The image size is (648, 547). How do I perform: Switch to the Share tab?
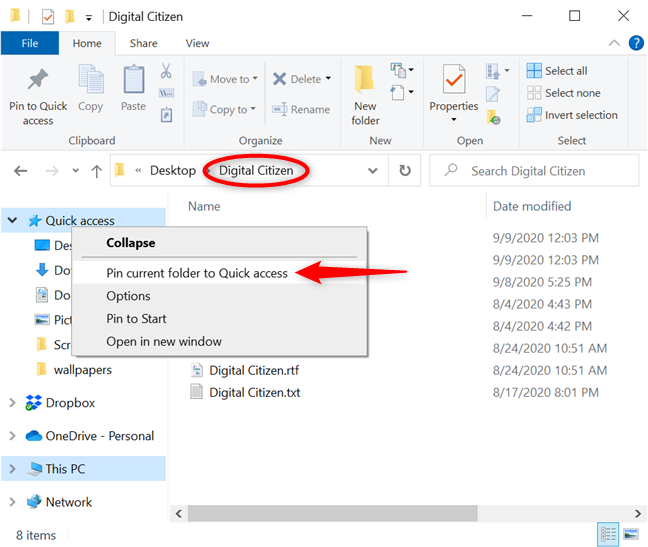coord(143,43)
